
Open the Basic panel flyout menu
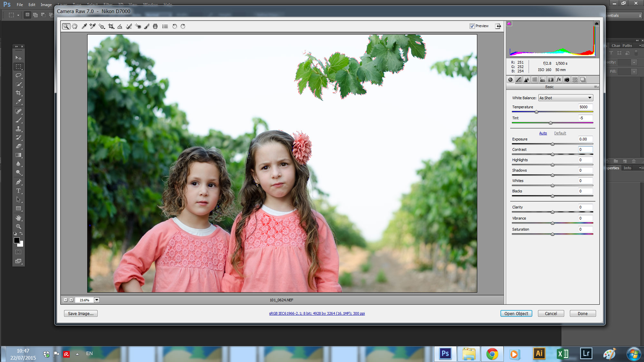[x=596, y=87]
